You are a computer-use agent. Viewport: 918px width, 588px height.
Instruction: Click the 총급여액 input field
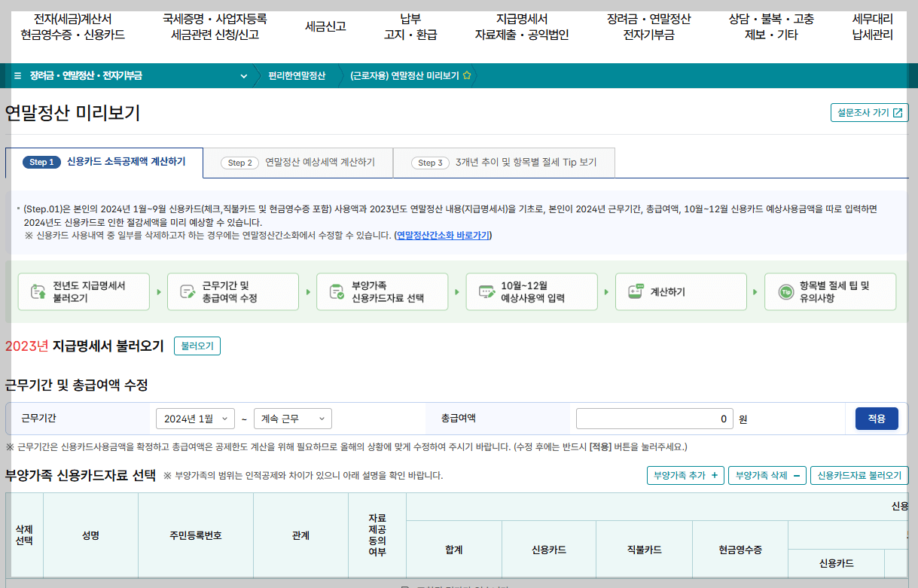pos(654,419)
